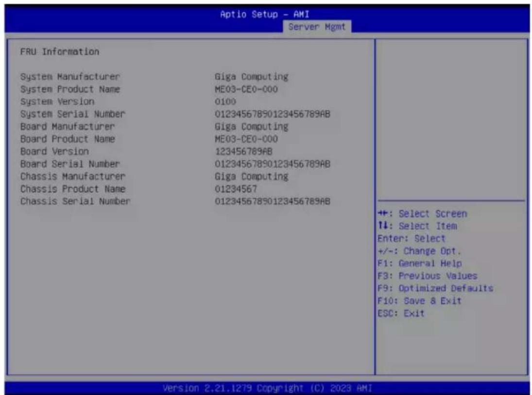
Task: Click the Enter: Select help line
Action: point(412,239)
